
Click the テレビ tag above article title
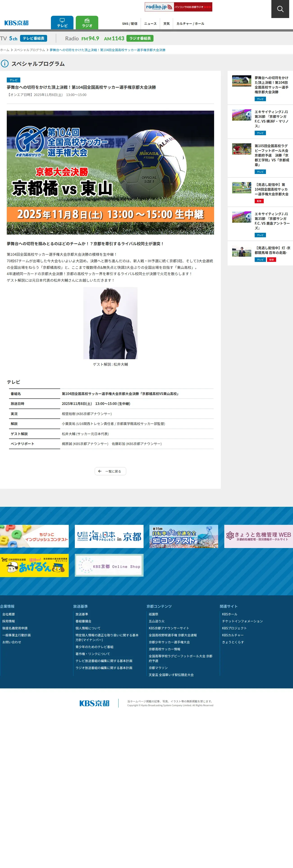coord(14,80)
